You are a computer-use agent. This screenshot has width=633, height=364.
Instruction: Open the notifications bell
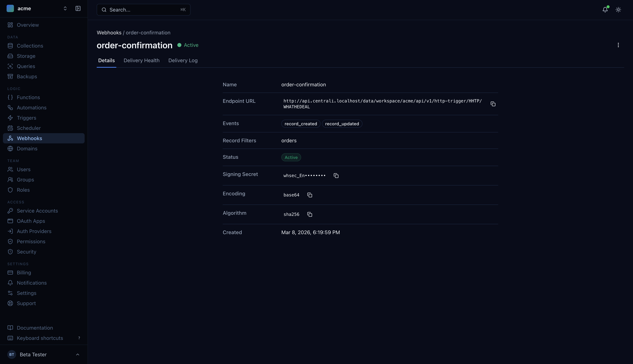click(605, 10)
